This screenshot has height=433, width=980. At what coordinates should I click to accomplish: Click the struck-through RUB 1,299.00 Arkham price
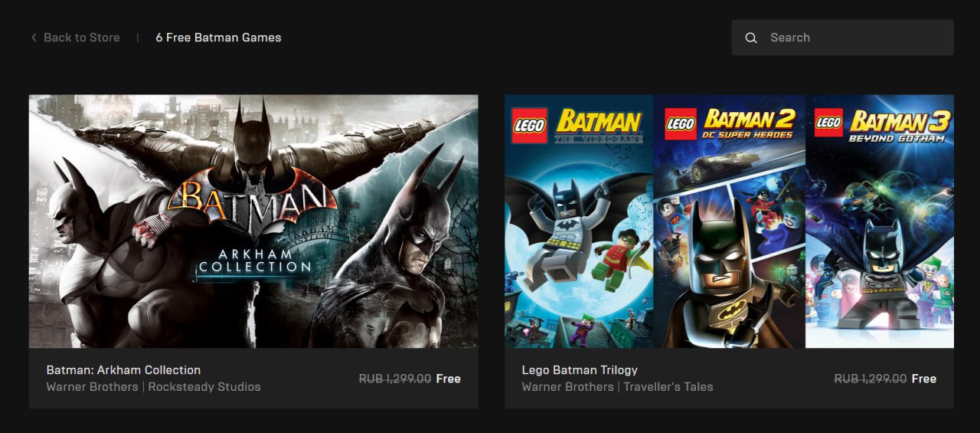(395, 379)
